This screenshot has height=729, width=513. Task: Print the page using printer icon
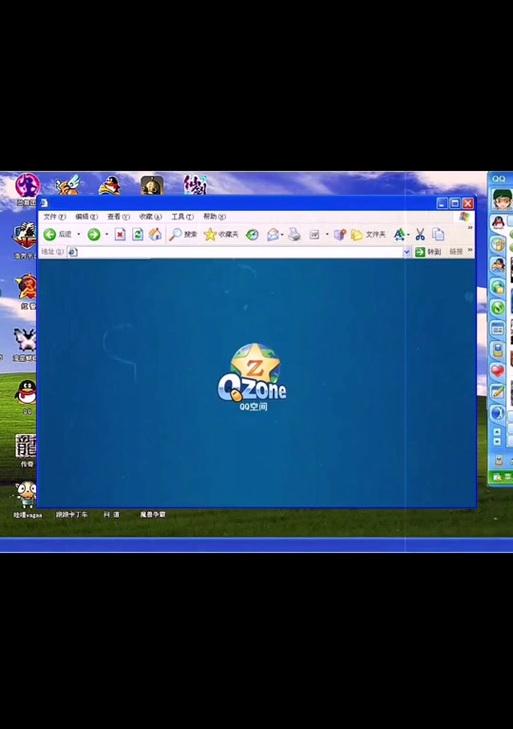point(294,234)
